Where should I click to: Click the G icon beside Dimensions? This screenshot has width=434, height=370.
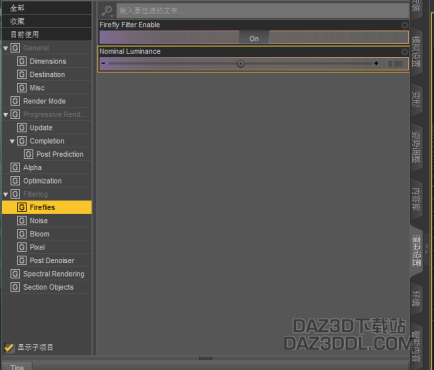22,61
